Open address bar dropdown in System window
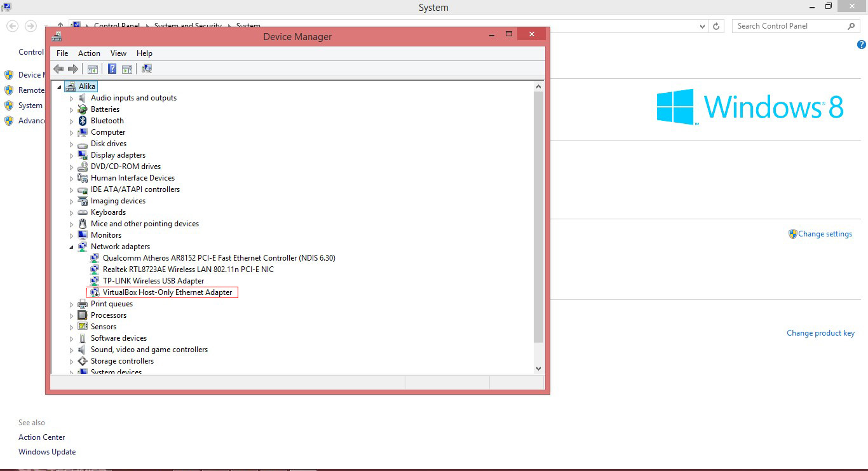The height and width of the screenshot is (471, 868). (x=702, y=27)
